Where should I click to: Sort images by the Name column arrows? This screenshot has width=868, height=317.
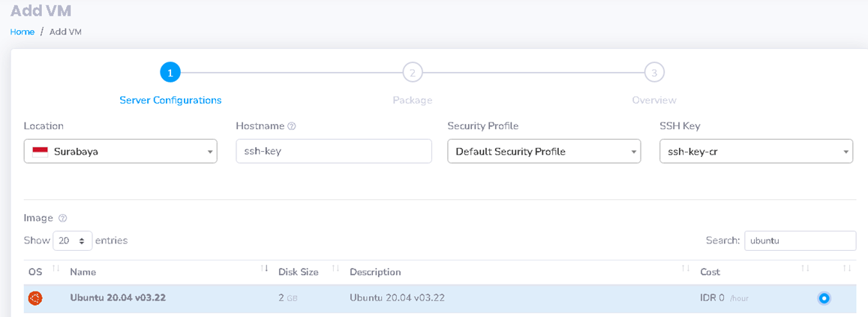[x=264, y=269]
